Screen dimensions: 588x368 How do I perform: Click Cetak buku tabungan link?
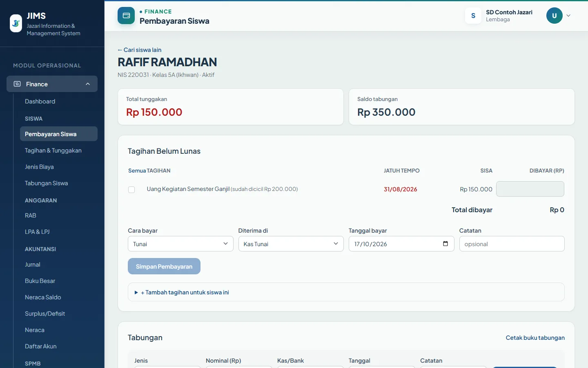tap(535, 338)
